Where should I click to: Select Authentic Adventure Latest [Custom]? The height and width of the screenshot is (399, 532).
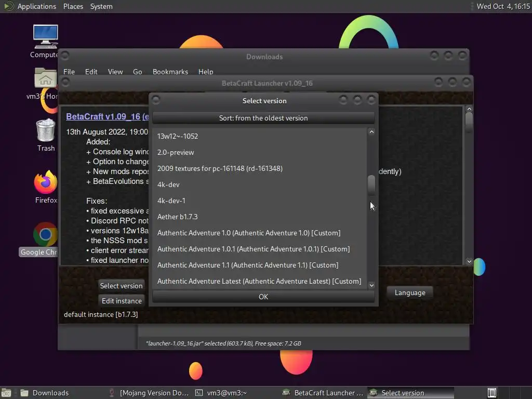tap(260, 281)
